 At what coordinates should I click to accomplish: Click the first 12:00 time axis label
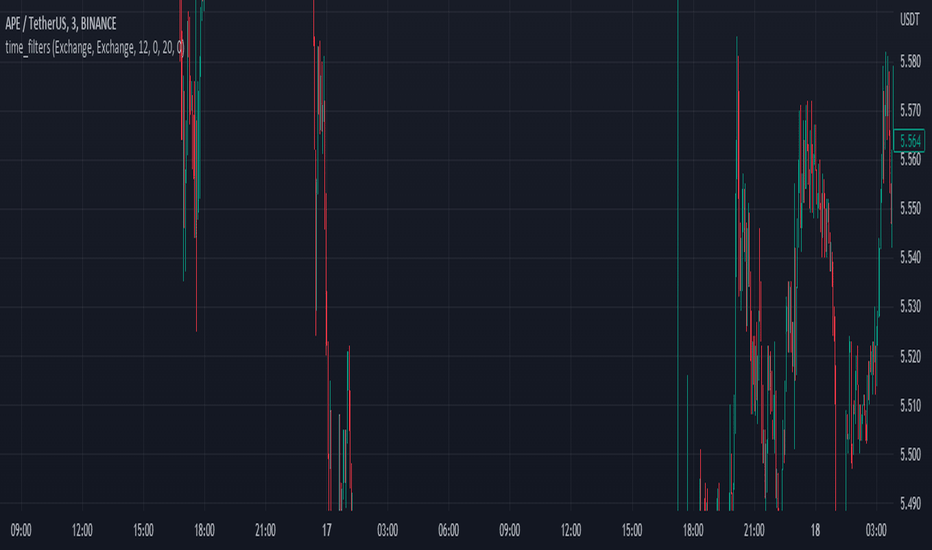coord(82,530)
